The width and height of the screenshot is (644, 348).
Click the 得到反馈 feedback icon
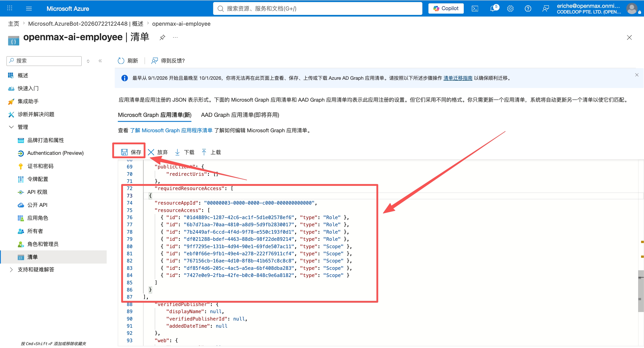[155, 61]
